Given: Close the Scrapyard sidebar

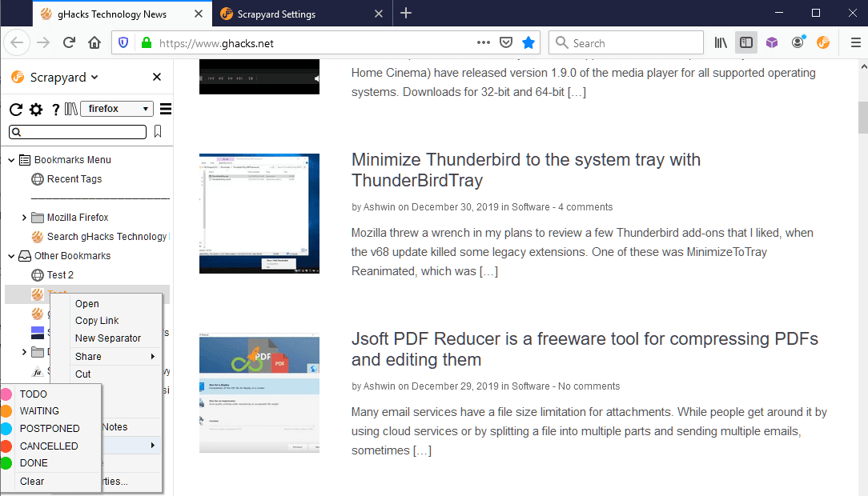Looking at the screenshot, I should (x=157, y=77).
